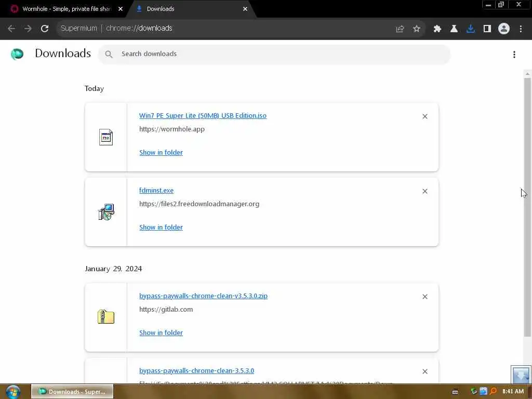532x399 pixels.
Task: Open Win7 PE Super Lite USB Edition.iso link
Action: coord(203,116)
